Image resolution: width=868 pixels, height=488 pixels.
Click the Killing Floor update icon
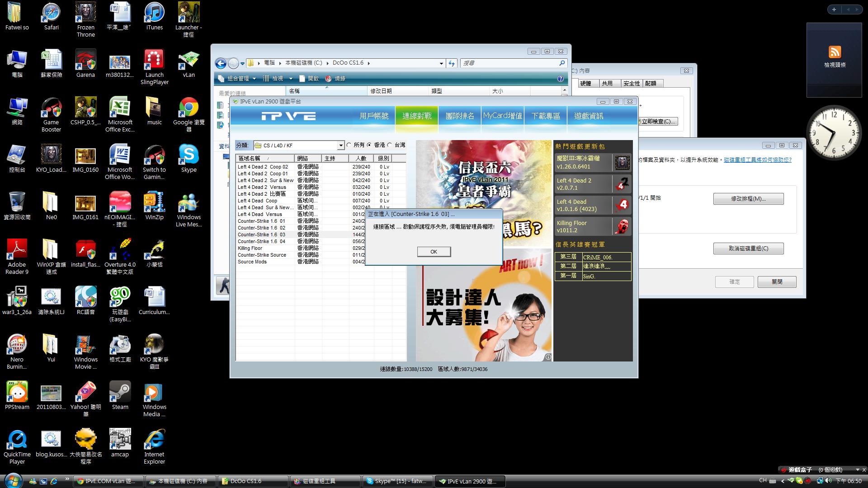622,226
